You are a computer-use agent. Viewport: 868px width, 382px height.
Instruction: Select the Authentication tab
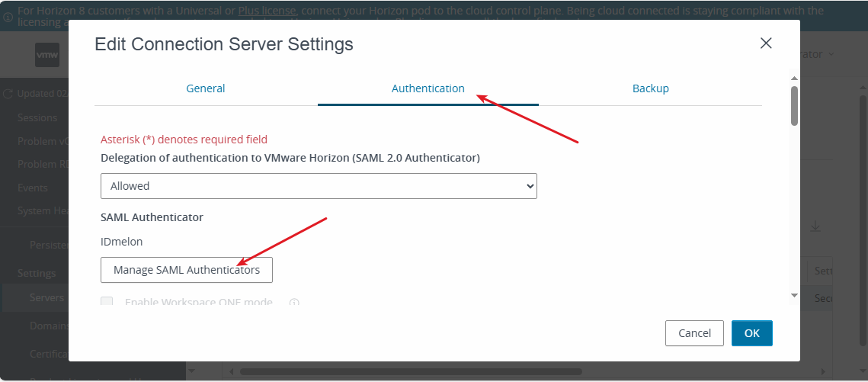pos(428,88)
